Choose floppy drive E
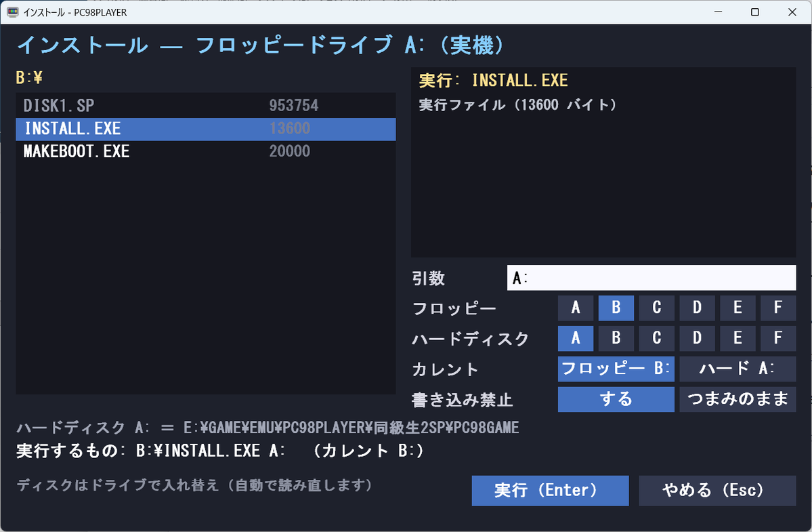The image size is (812, 532). pos(738,308)
